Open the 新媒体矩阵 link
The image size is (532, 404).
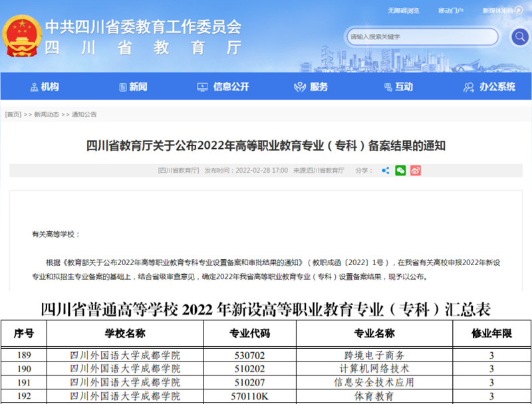[x=498, y=11]
